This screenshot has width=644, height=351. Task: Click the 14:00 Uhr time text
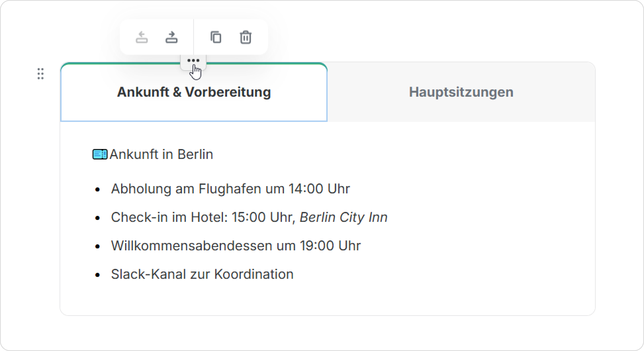coord(319,189)
